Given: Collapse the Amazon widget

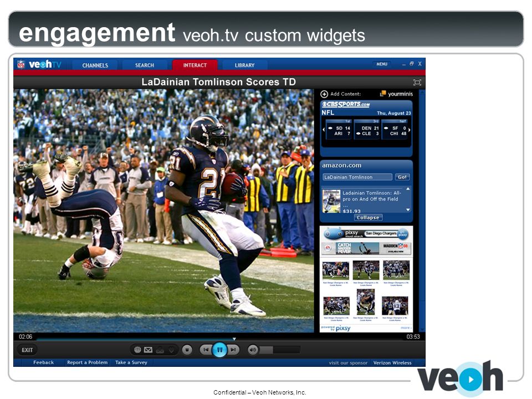Looking at the screenshot, I should click(x=368, y=217).
